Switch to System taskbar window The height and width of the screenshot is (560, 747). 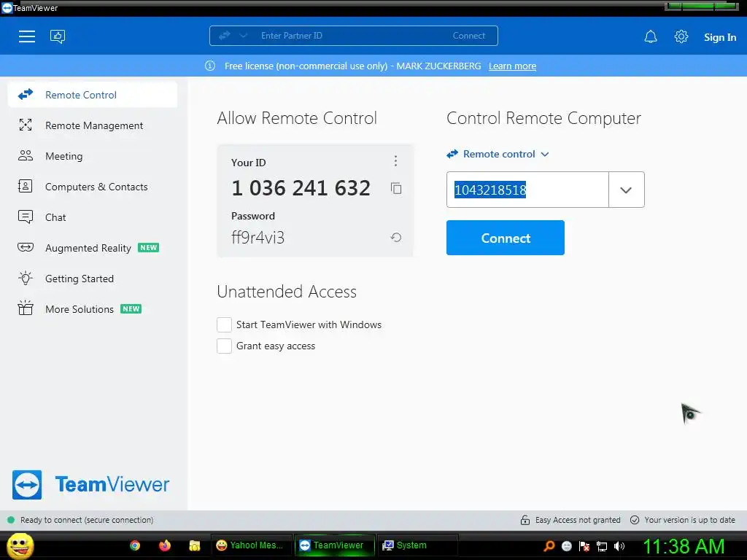tap(417, 545)
